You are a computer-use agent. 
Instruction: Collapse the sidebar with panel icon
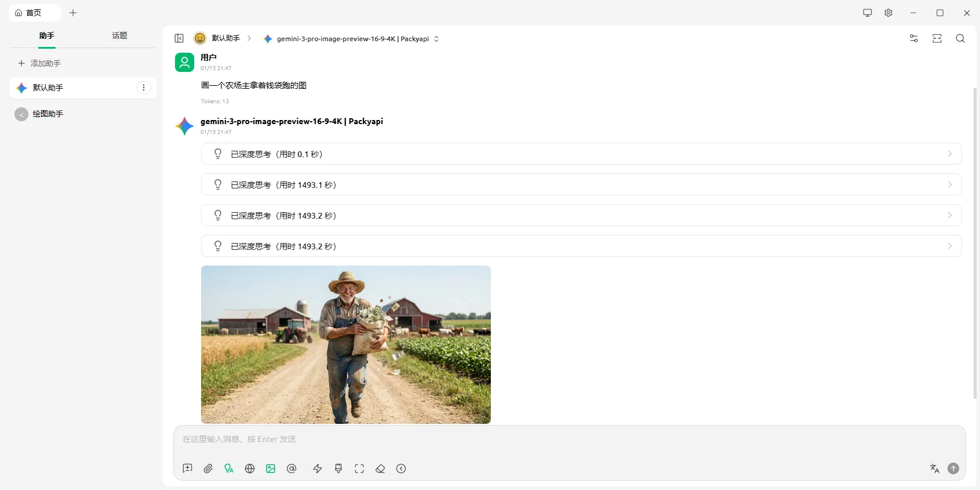(x=179, y=38)
